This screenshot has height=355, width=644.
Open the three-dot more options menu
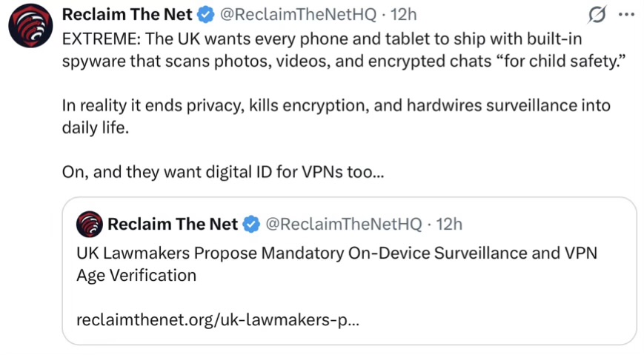[626, 14]
